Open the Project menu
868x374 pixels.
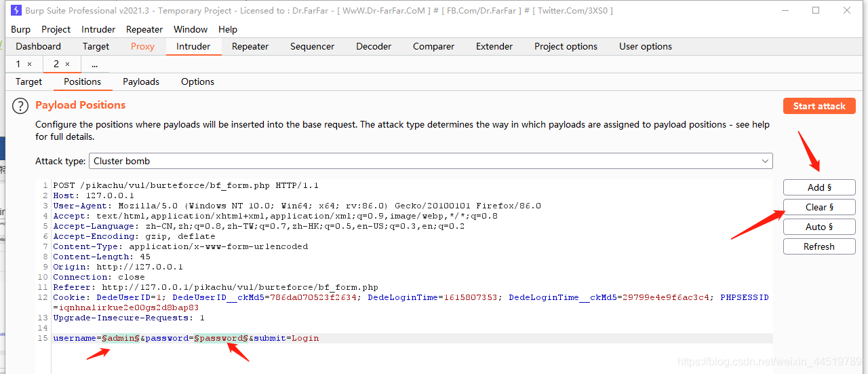(x=56, y=29)
